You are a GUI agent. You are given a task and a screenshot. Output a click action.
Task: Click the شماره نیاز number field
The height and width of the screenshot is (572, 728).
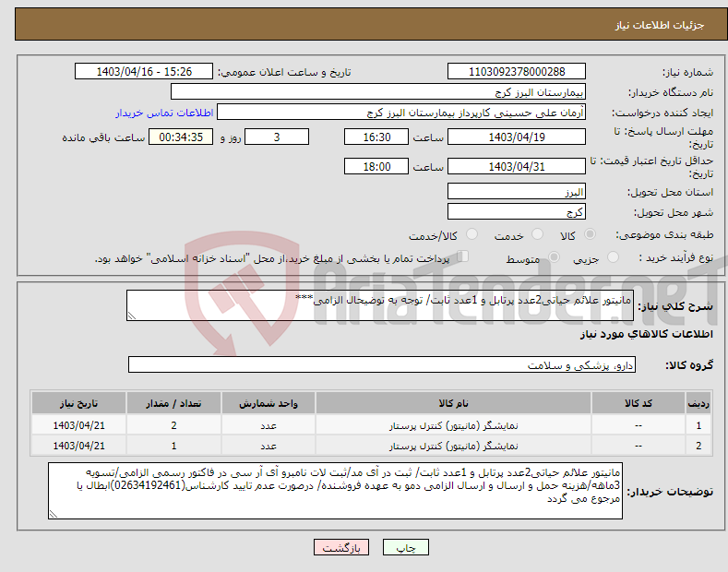(x=517, y=72)
